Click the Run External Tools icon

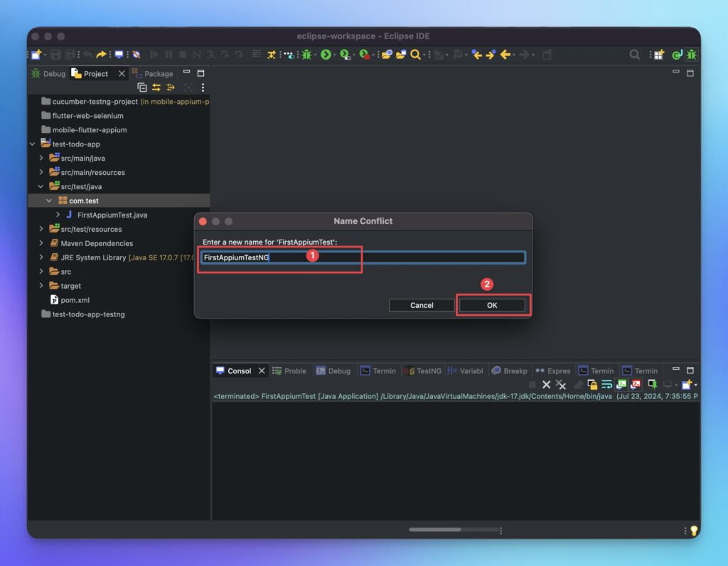[365, 55]
